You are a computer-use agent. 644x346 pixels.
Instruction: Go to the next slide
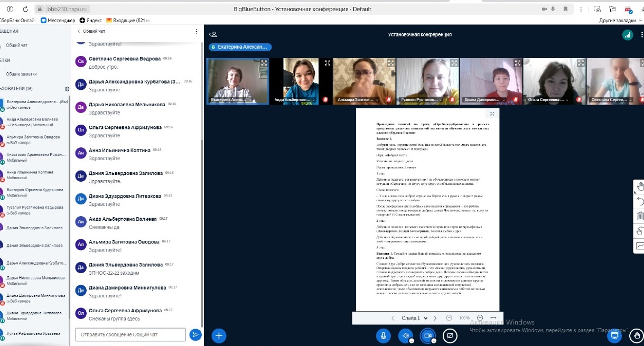pos(435,318)
